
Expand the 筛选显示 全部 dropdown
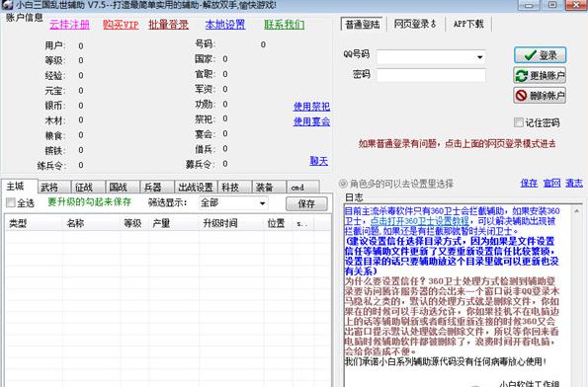(x=262, y=203)
